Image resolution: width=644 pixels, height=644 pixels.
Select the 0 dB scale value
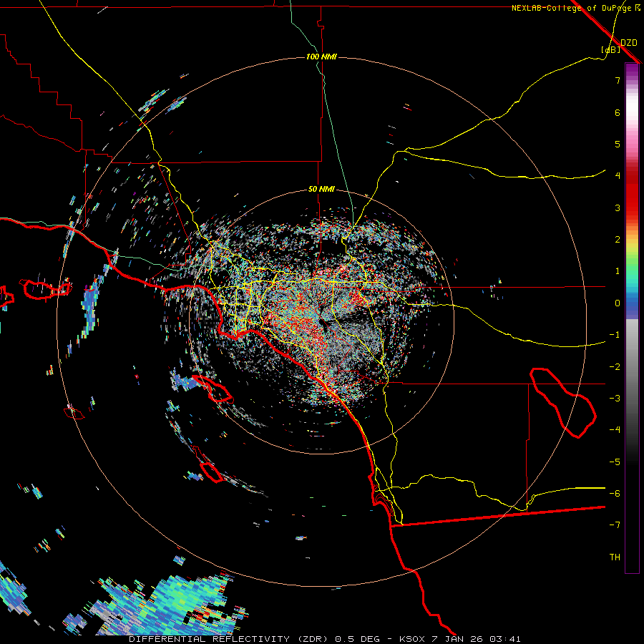pos(618,303)
